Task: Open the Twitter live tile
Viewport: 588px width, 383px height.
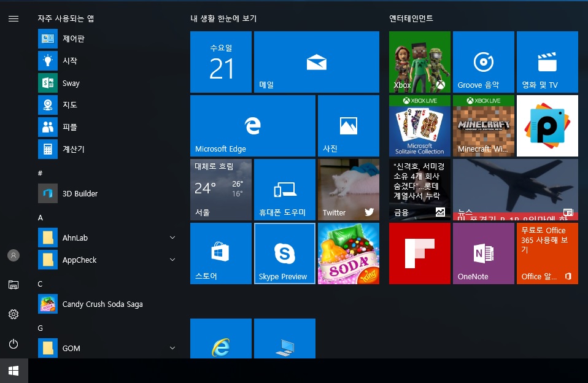Action: tap(349, 190)
